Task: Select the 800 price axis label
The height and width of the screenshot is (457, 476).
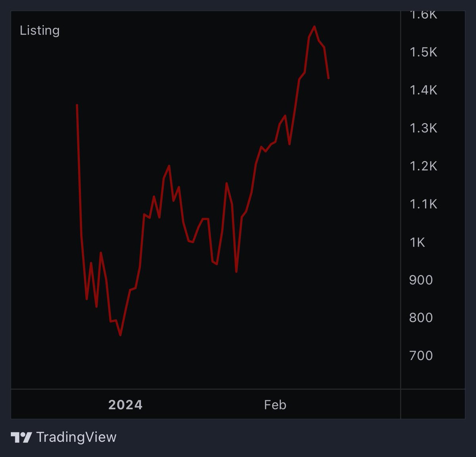Action: pyautogui.click(x=421, y=318)
